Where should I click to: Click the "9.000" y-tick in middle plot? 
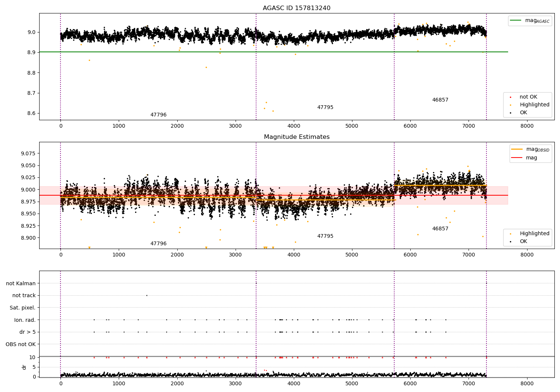point(28,190)
